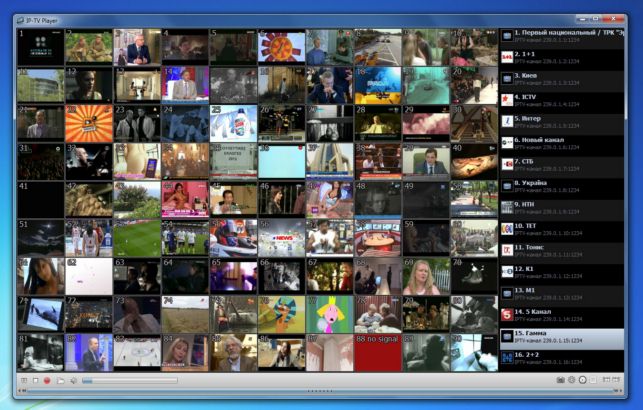Open thumbnail 69 showing blonde woman

tap(426, 276)
